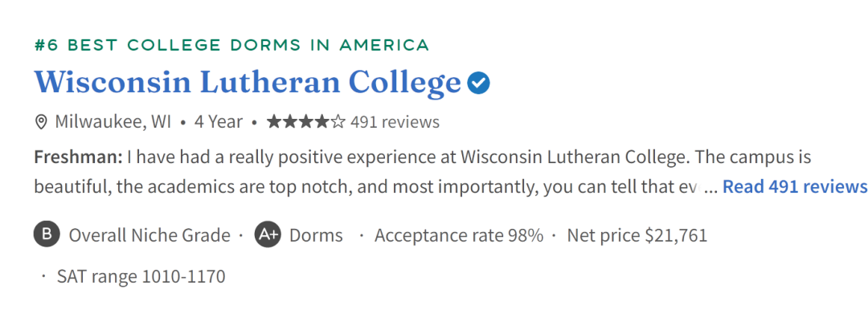Click the #6 Best College Dorms heading
Viewport: 868px width, 318px height.
click(231, 45)
